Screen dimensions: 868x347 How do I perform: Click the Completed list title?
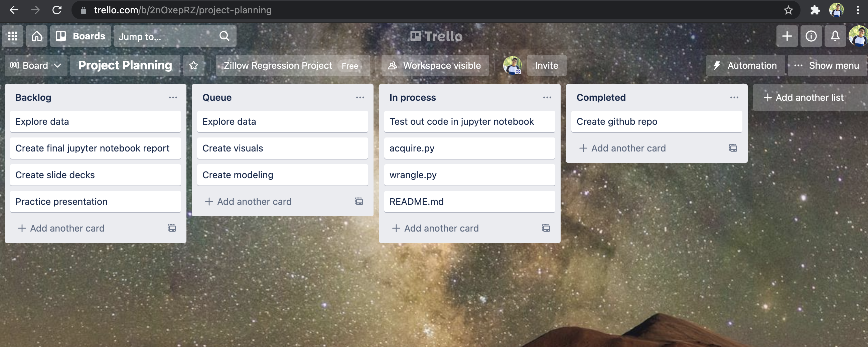601,97
